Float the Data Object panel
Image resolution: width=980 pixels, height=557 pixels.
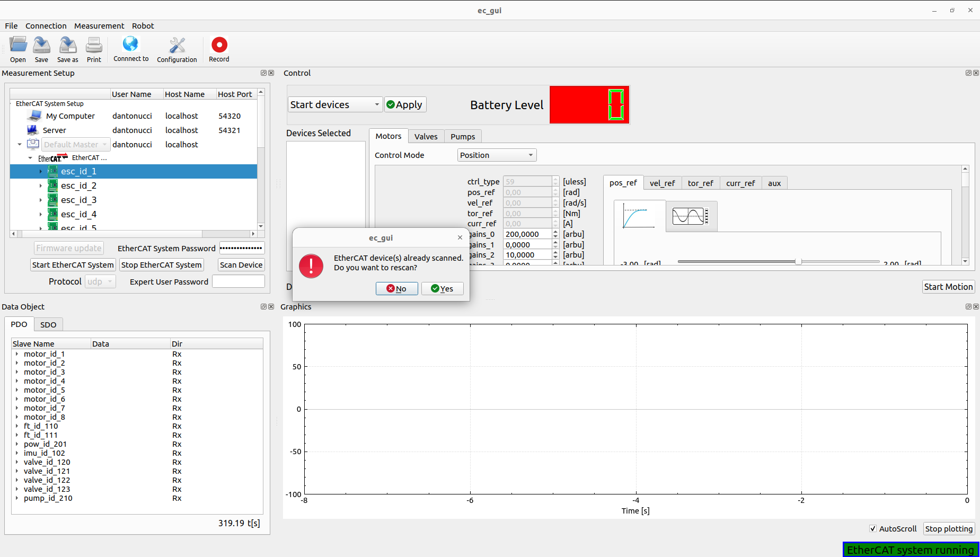click(263, 307)
